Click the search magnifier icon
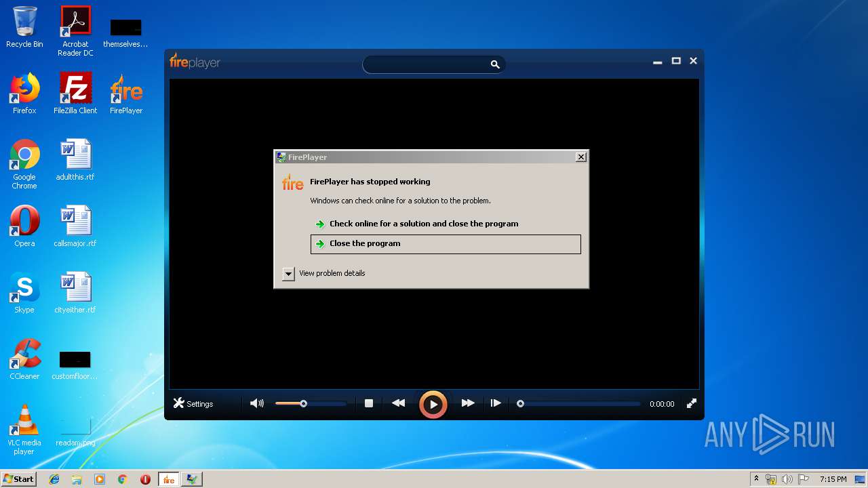Image resolution: width=868 pixels, height=488 pixels. [x=495, y=64]
